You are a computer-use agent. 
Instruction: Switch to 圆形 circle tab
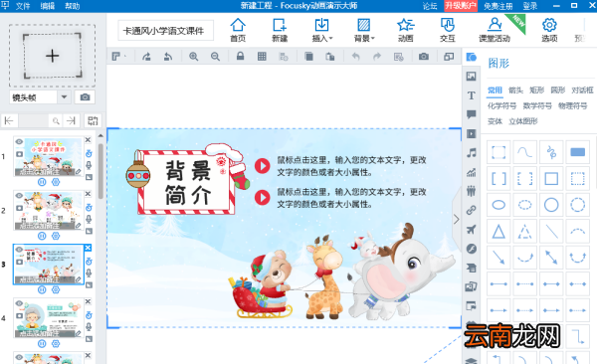click(558, 91)
